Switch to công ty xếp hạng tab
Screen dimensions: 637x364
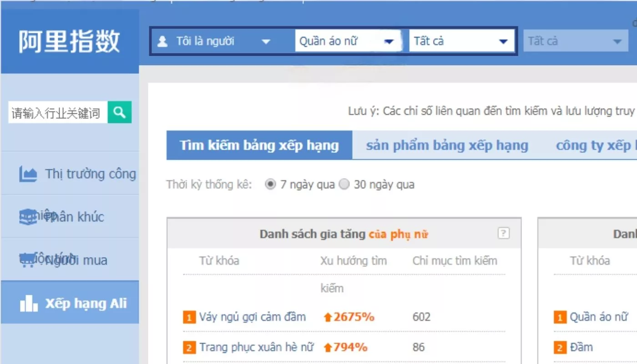pyautogui.click(x=596, y=145)
